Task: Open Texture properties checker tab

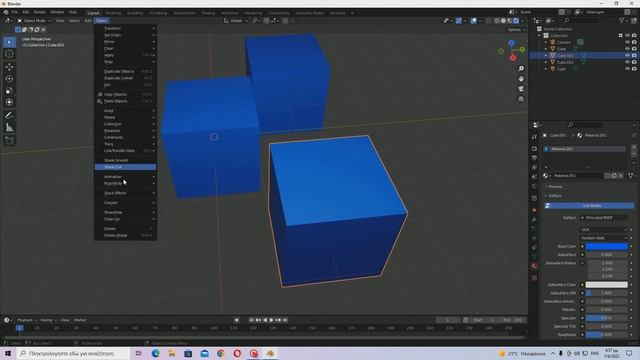Action: [534, 278]
